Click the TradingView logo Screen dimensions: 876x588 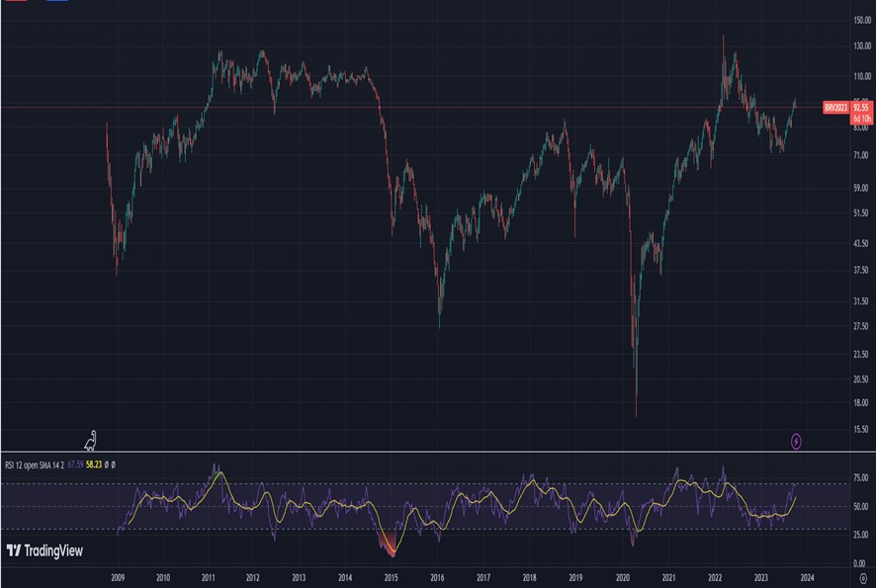pyautogui.click(x=44, y=551)
